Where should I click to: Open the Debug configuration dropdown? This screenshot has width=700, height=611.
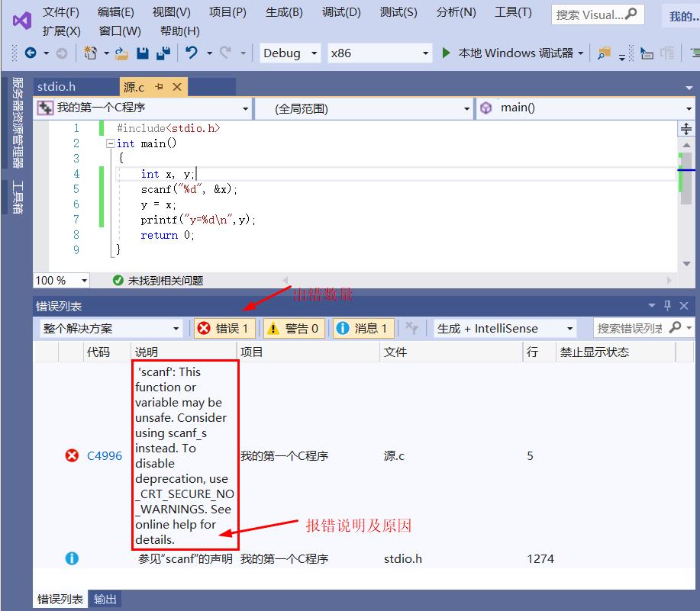[x=290, y=53]
